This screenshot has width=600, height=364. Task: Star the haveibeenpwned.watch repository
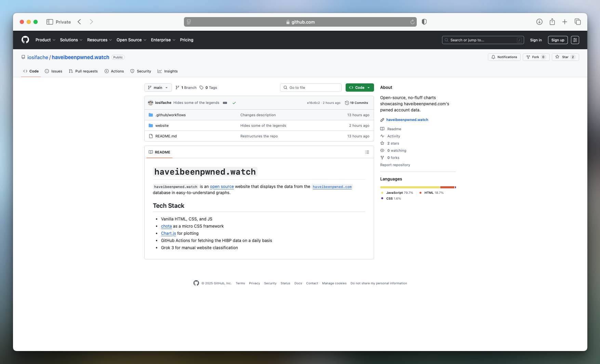coord(565,57)
